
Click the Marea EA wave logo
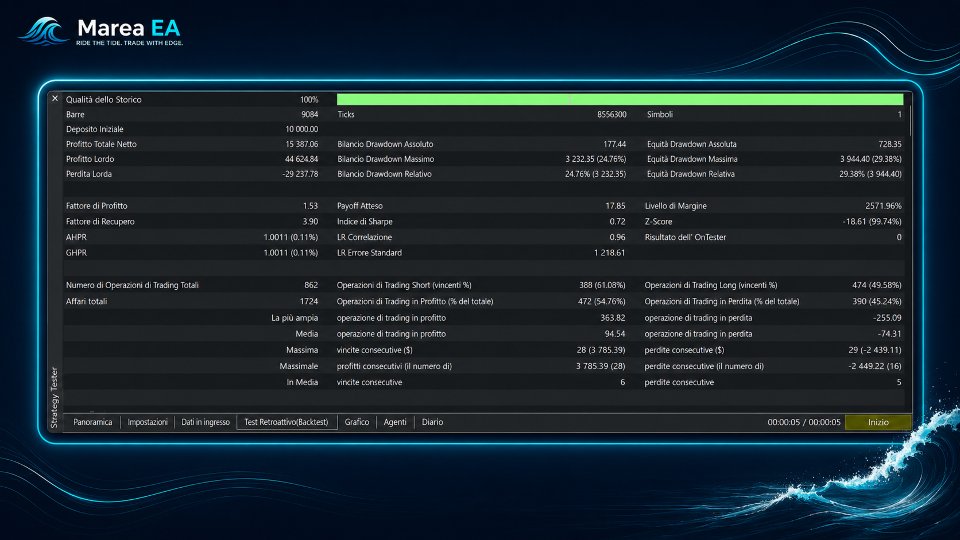43,31
